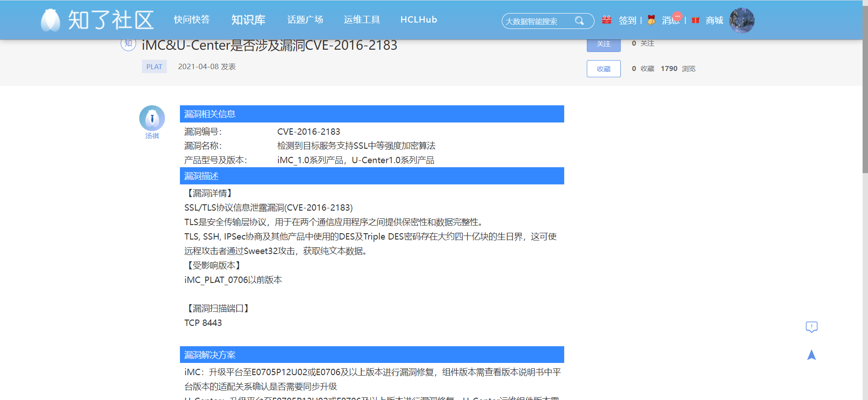The height and width of the screenshot is (400, 868).
Task: Click the 【受影响版本】 heading
Action: pyautogui.click(x=214, y=265)
